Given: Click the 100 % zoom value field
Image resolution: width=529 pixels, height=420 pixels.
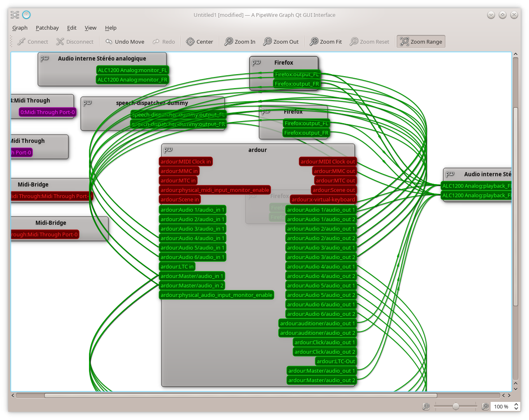Looking at the screenshot, I should coord(501,406).
